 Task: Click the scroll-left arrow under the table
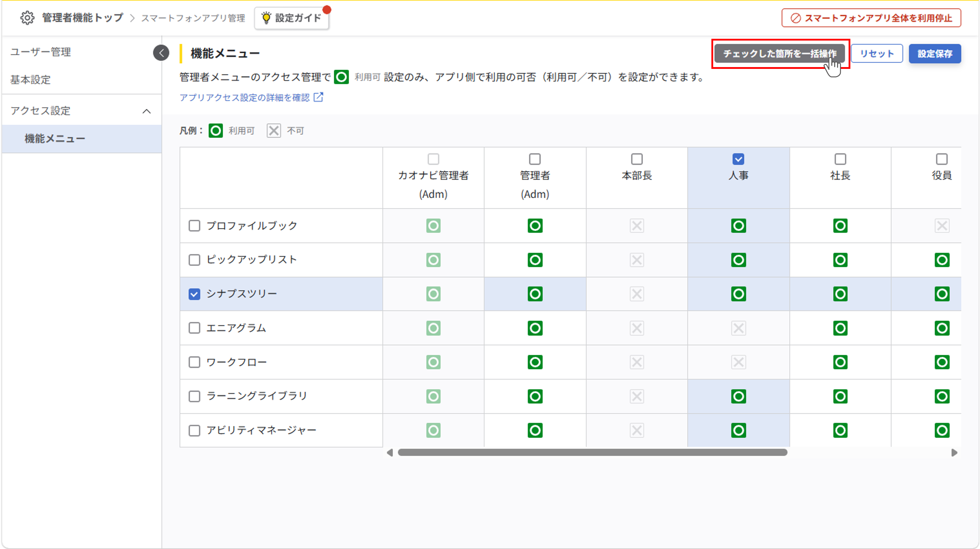390,453
